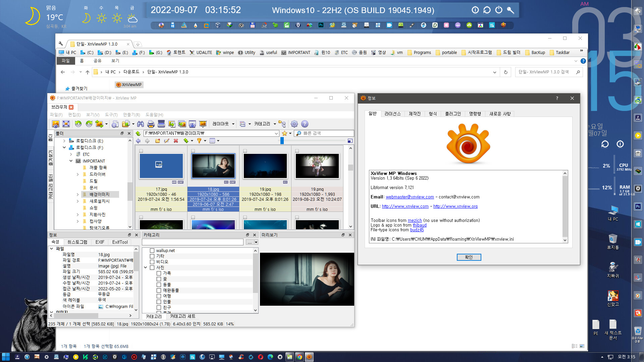Click the 확인 button
This screenshot has width=644, height=362.
tap(469, 257)
